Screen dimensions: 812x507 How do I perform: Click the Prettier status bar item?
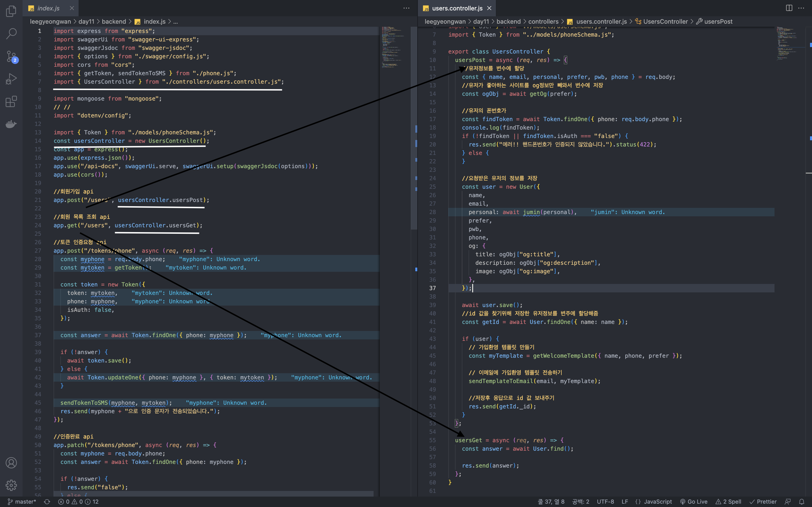(763, 502)
